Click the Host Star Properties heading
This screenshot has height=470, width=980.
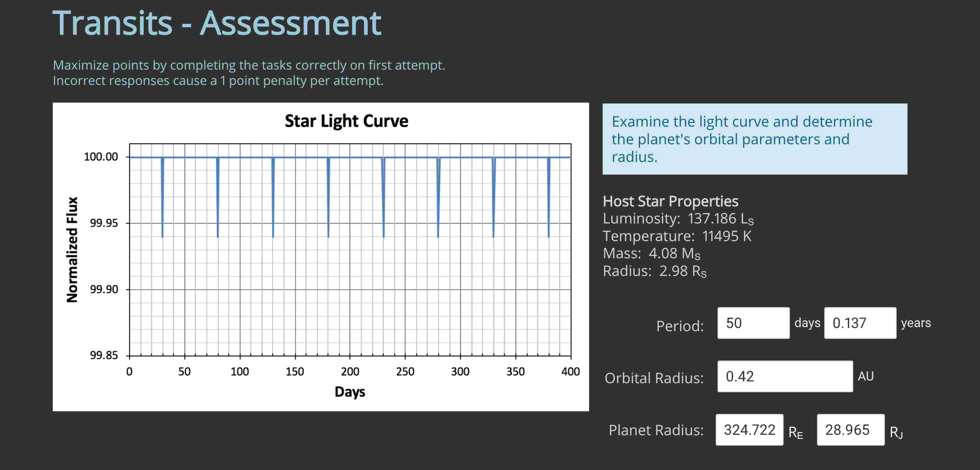click(671, 201)
